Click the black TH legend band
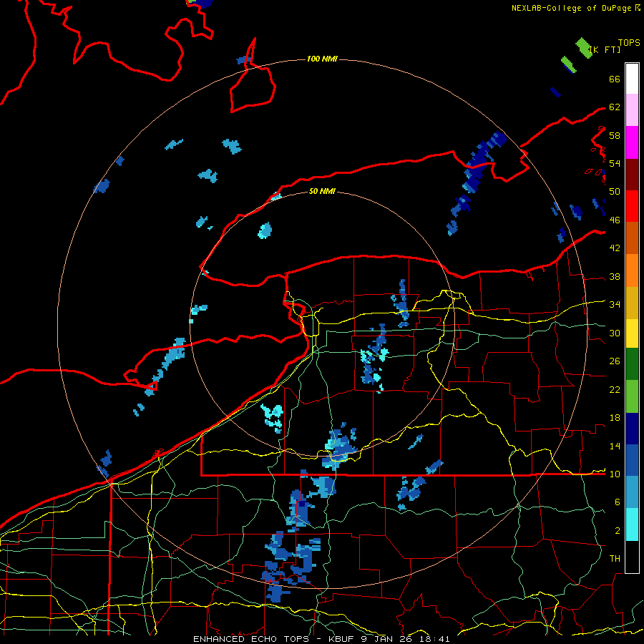 point(632,557)
